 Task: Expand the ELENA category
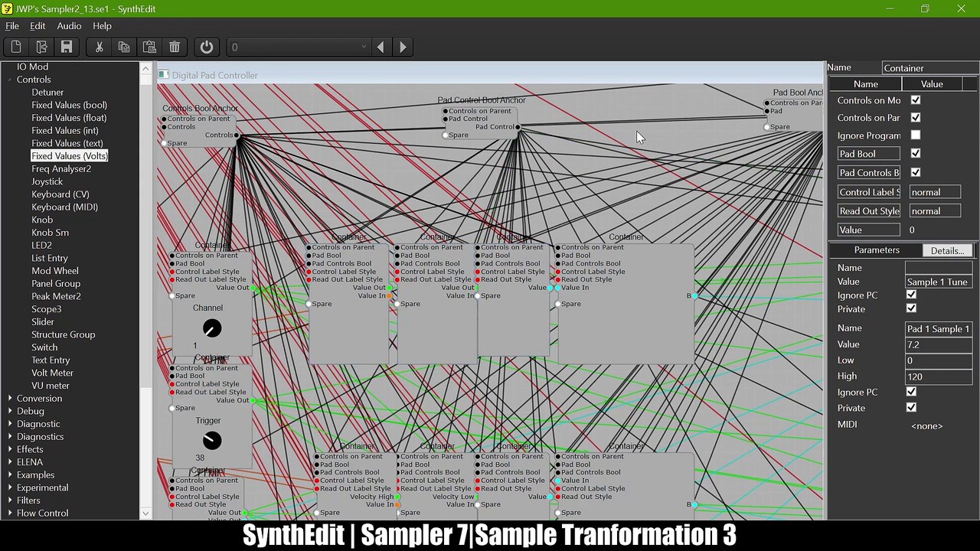point(10,462)
